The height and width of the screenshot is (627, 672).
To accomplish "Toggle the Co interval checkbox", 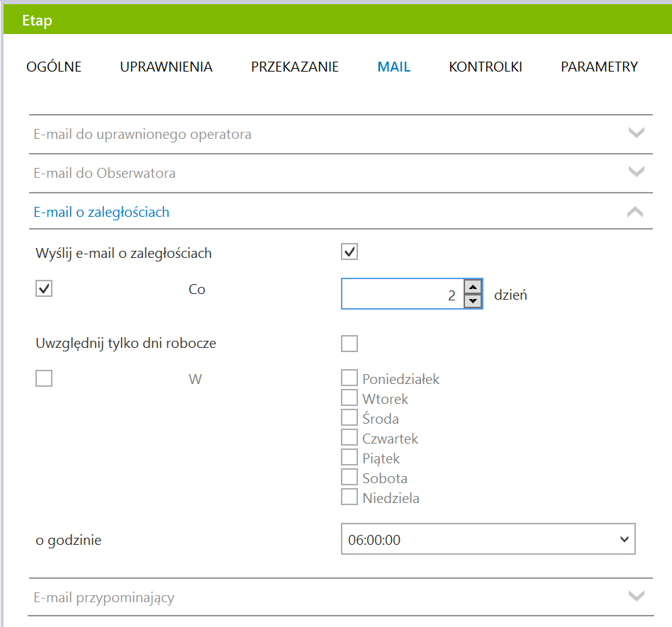I will [x=44, y=288].
